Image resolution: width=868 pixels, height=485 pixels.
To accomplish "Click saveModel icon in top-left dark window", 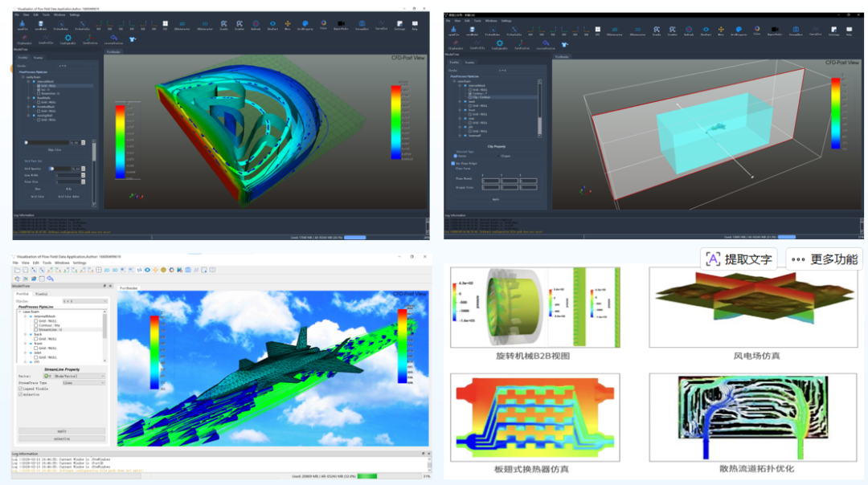I will [41, 23].
